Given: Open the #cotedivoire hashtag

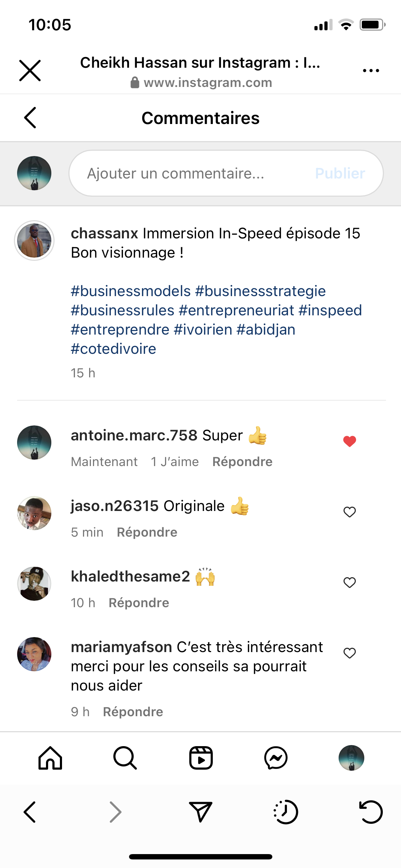Looking at the screenshot, I should (113, 349).
